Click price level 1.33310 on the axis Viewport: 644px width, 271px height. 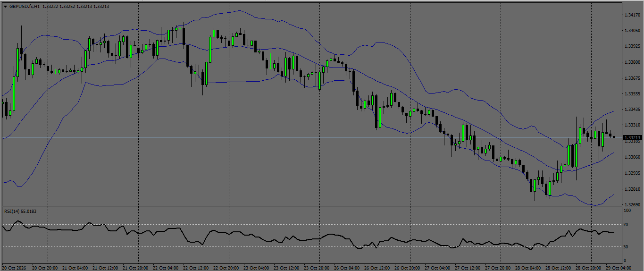tap(632, 125)
